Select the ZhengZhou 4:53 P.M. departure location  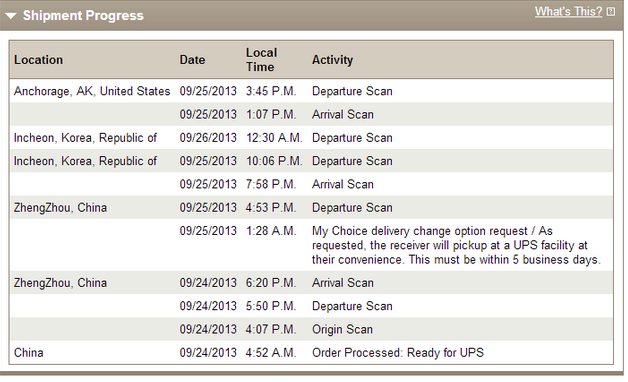(x=60, y=207)
